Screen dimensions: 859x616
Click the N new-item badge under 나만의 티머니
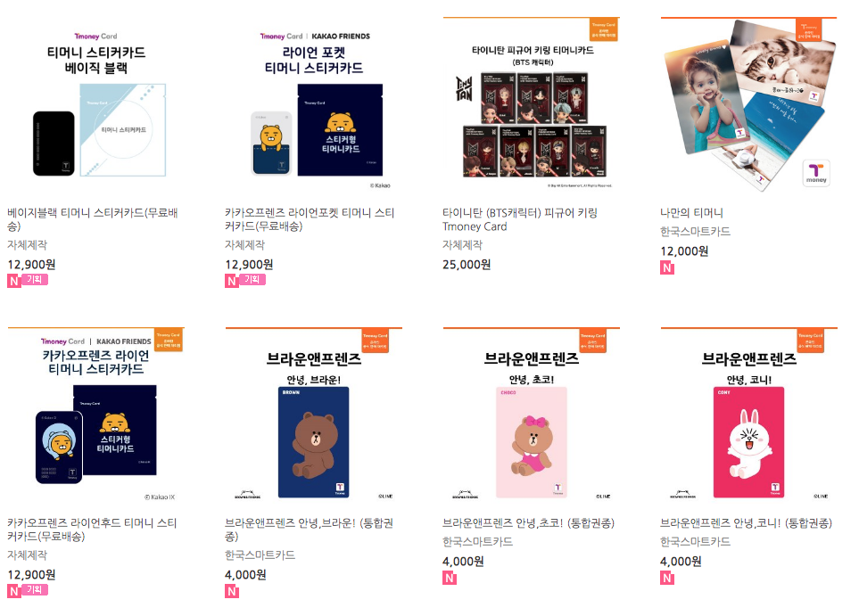point(666,267)
